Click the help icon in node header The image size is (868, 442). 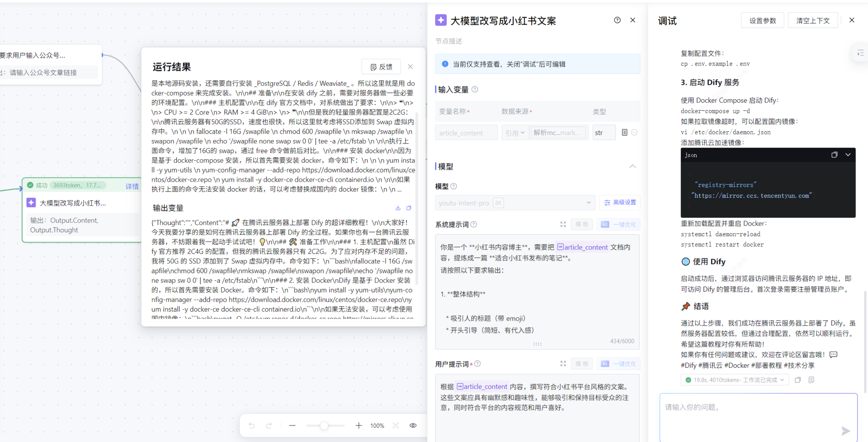(617, 20)
